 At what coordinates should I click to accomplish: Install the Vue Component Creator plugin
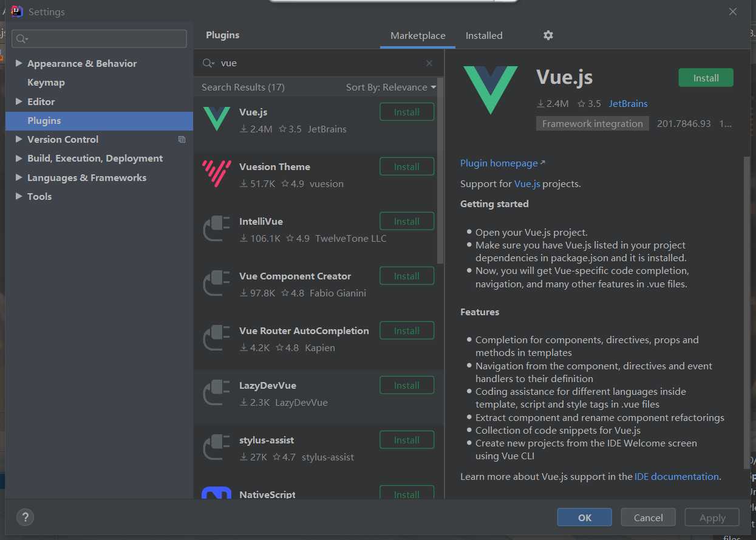[x=407, y=276]
